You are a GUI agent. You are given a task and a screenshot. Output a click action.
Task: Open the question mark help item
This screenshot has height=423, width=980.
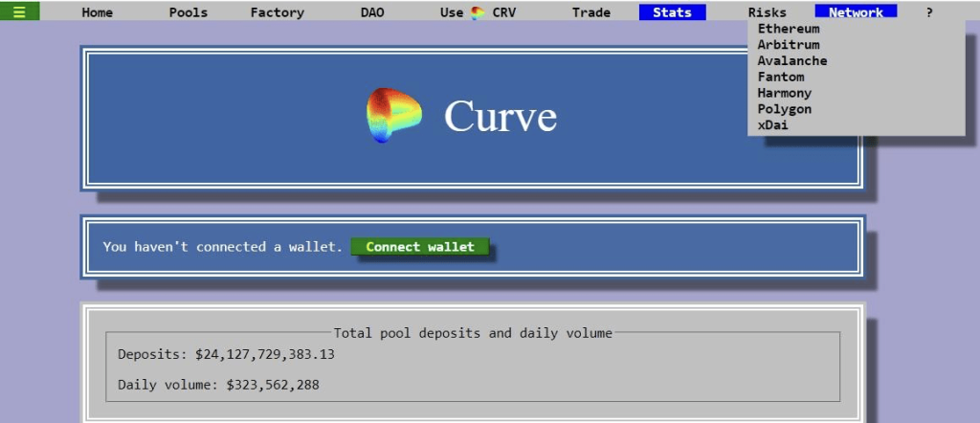coord(929,12)
